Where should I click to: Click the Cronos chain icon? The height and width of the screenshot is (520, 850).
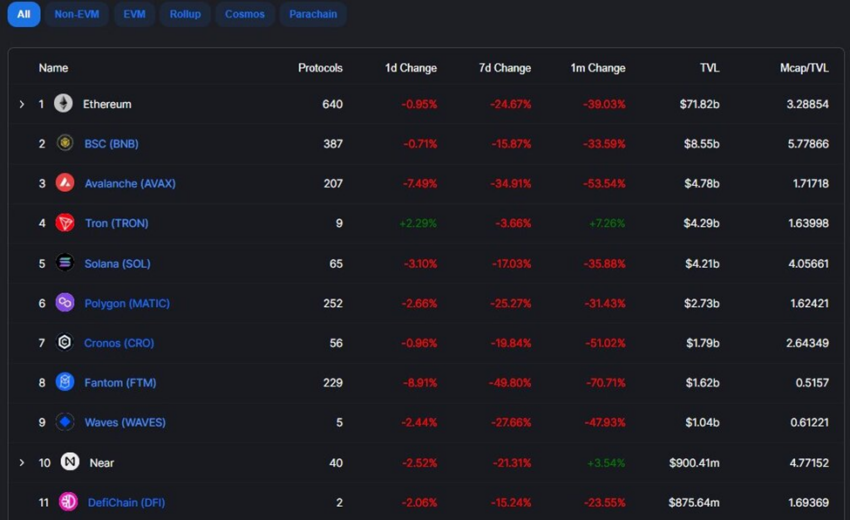65,343
